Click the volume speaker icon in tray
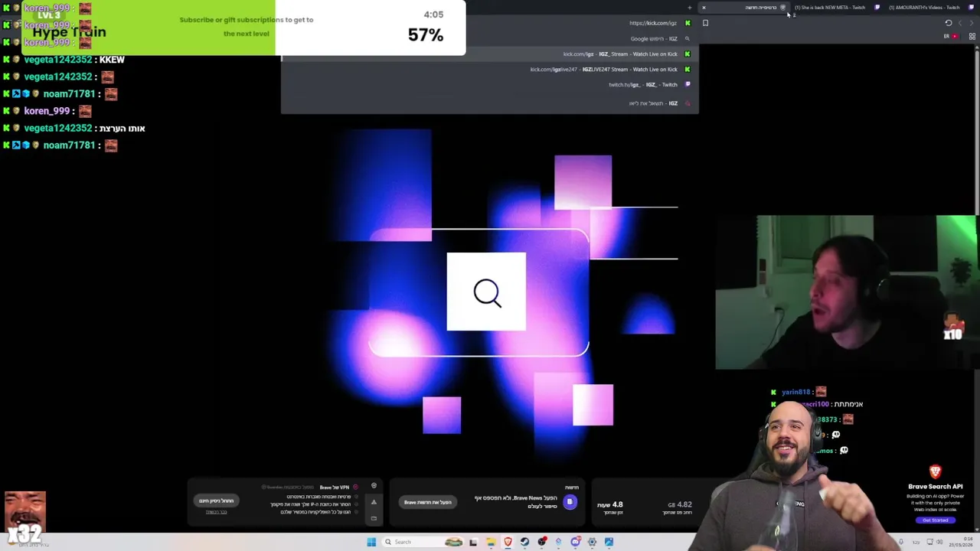Image resolution: width=980 pixels, height=551 pixels. [939, 542]
